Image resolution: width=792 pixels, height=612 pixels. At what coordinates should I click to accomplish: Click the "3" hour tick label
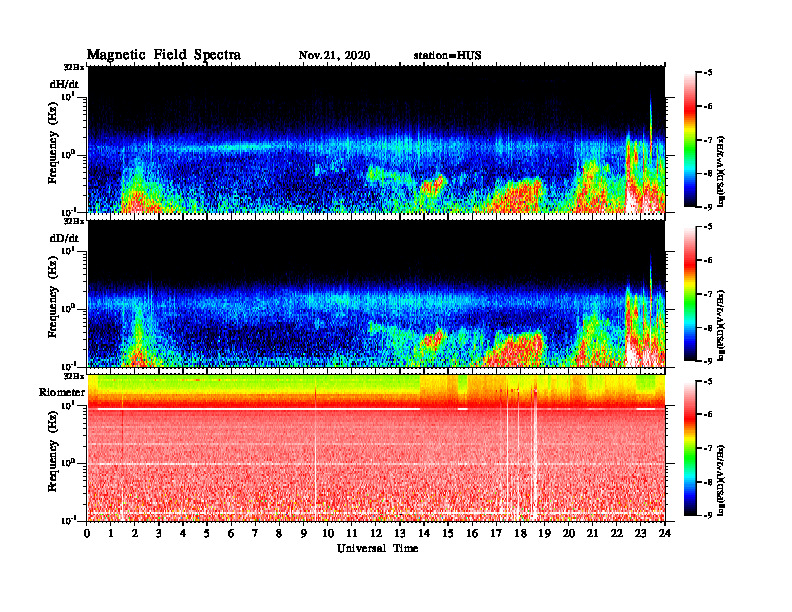pyautogui.click(x=159, y=533)
